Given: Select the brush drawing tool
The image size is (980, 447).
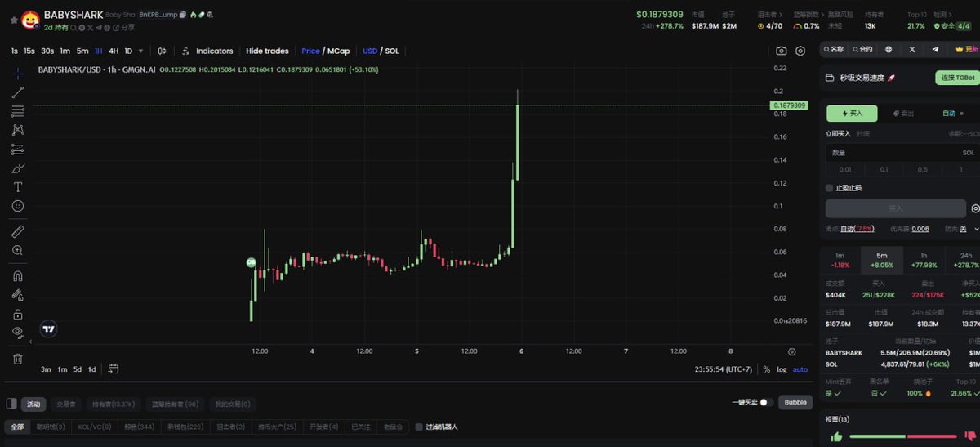Looking at the screenshot, I should pos(18,168).
